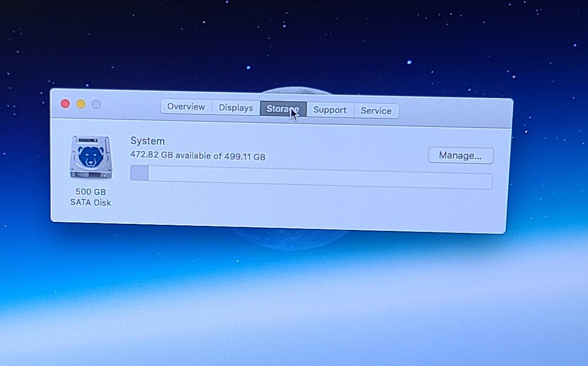Screen dimensions: 588x366
Task: Select the Storage tab
Action: (282, 109)
